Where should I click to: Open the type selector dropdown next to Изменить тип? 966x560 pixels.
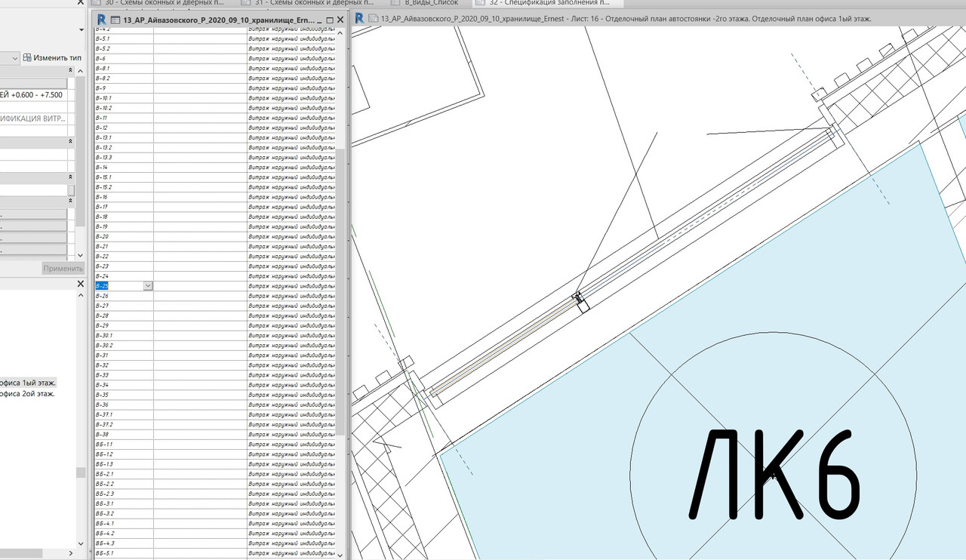click(x=14, y=58)
